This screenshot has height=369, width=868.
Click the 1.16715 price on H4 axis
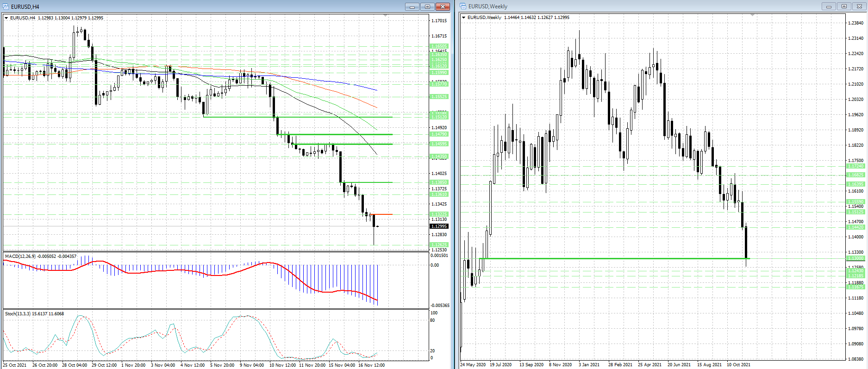[x=439, y=36]
